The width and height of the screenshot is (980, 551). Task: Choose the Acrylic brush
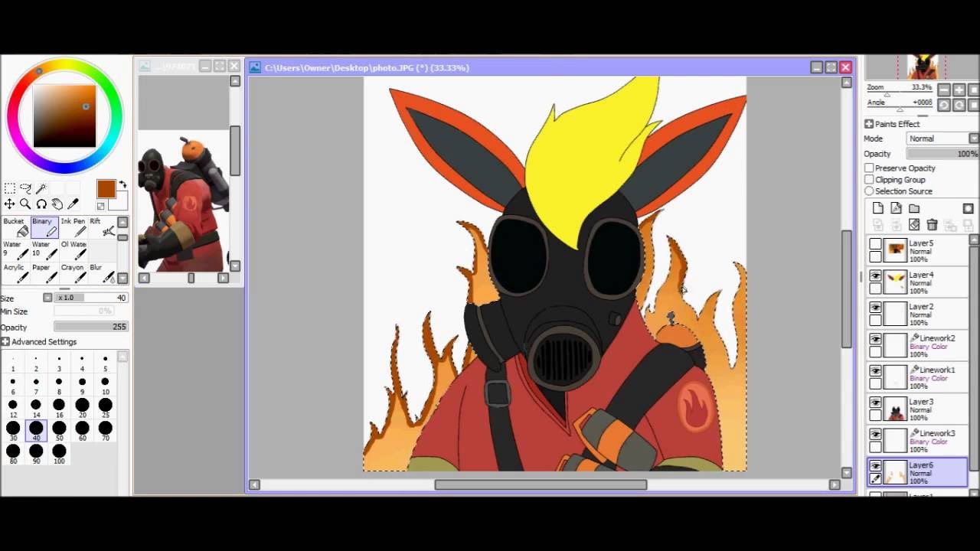coord(16,273)
